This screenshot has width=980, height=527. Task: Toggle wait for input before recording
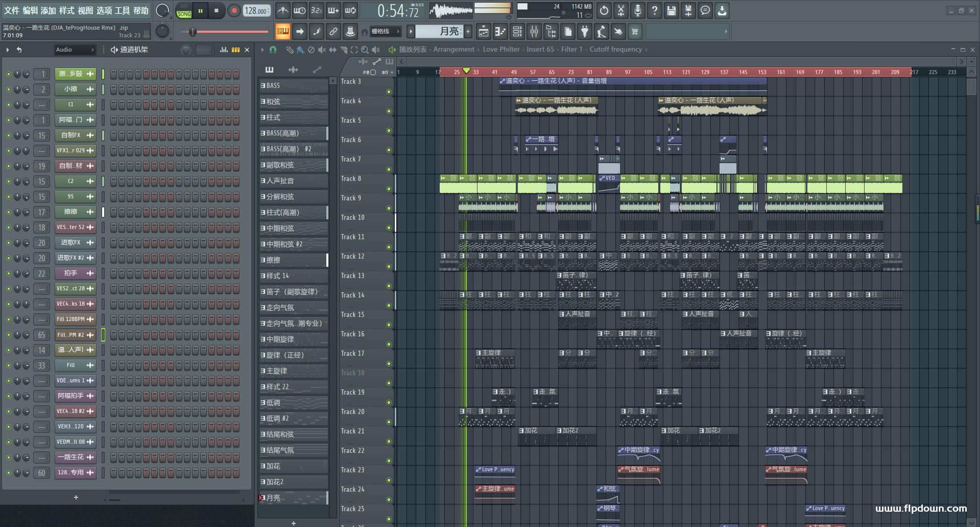point(300,10)
